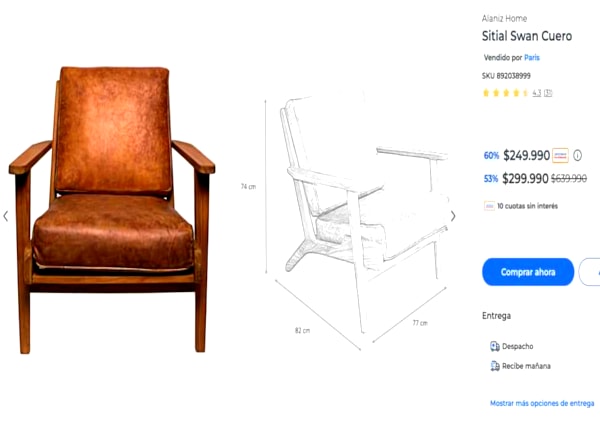
Task: Click the star rating icons
Action: 505,93
